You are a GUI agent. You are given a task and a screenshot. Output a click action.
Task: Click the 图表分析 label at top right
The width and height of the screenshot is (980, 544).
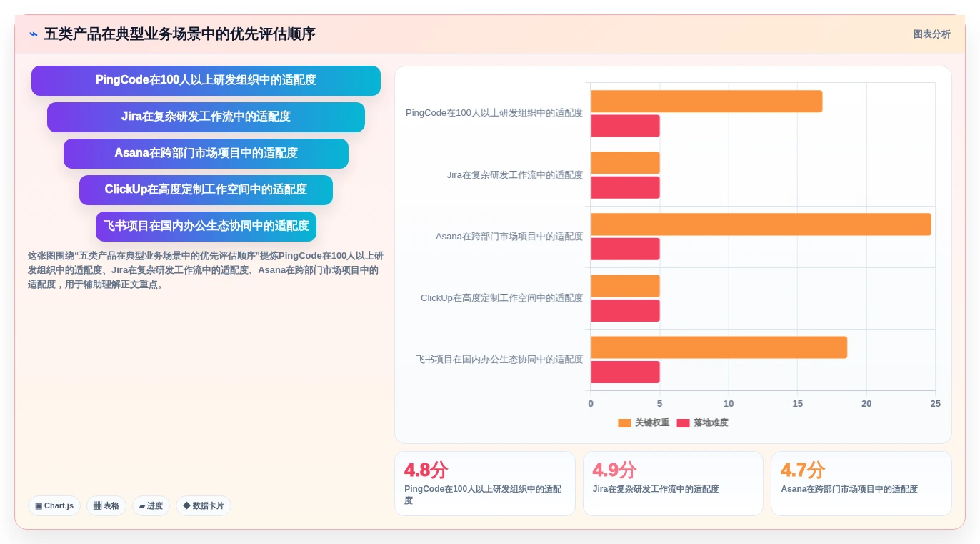tap(931, 34)
